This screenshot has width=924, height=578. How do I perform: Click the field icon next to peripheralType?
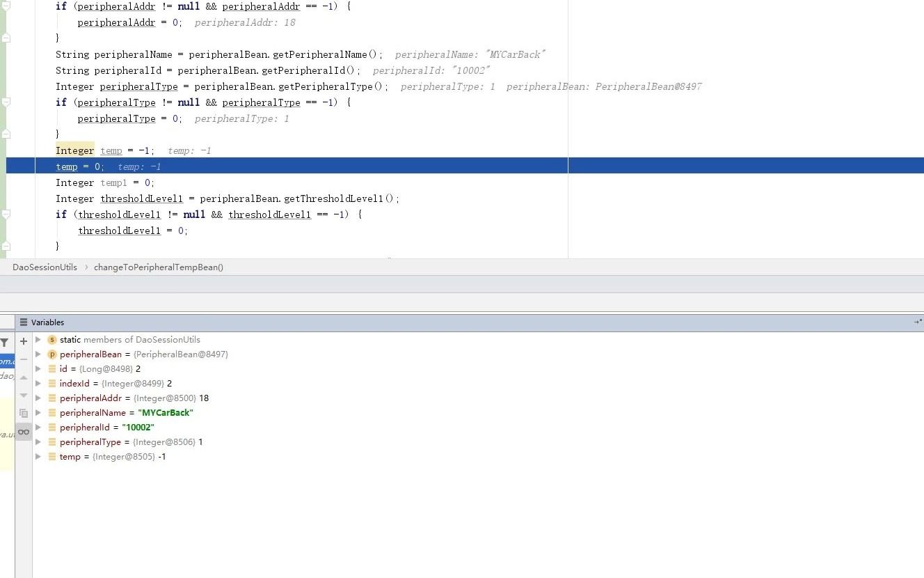pyautogui.click(x=52, y=442)
